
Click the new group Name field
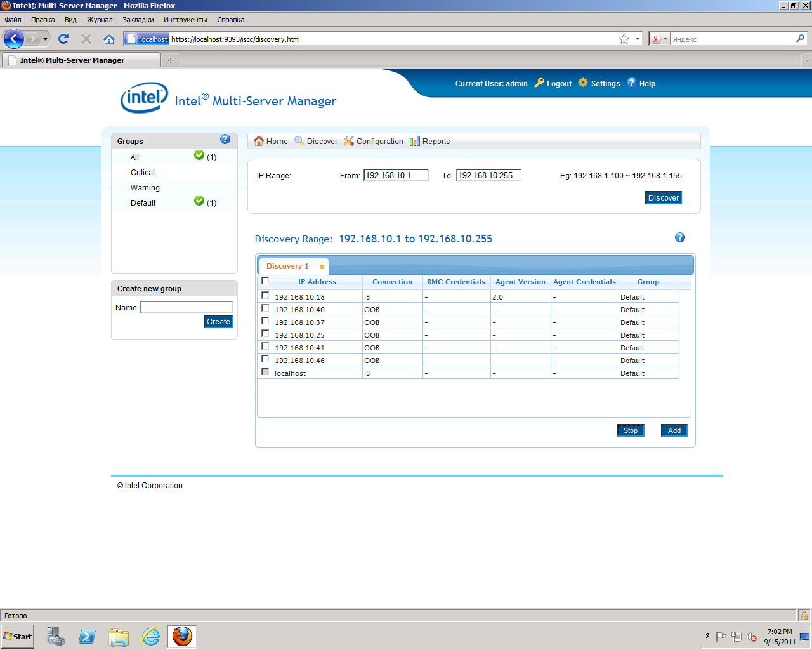pyautogui.click(x=187, y=307)
